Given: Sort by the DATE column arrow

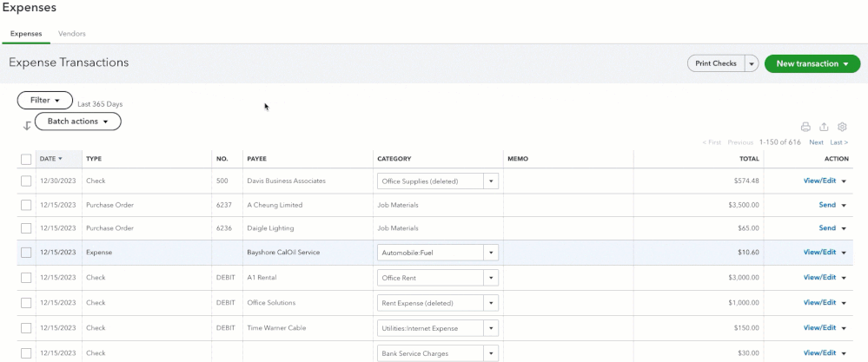Looking at the screenshot, I should click(x=61, y=159).
